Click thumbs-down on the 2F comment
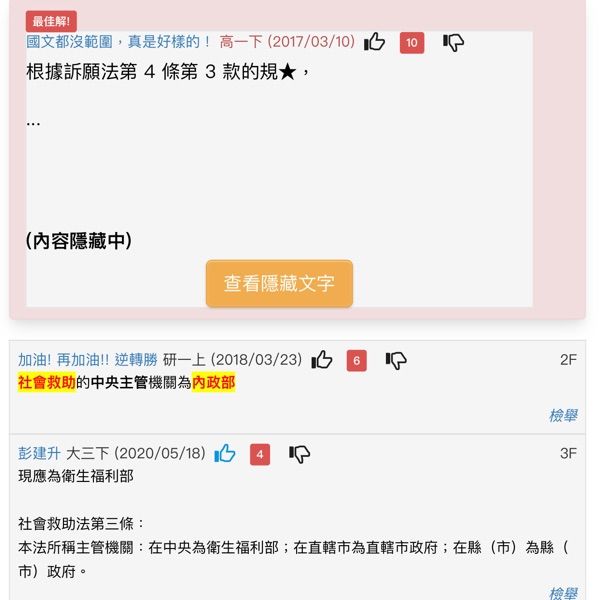The image size is (600, 600). (x=396, y=360)
